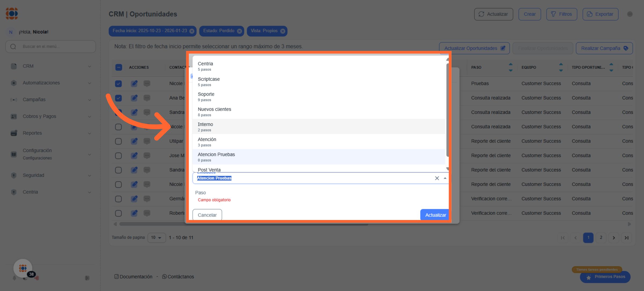The image size is (644, 291).
Task: Open the page size 10 dropdown
Action: click(x=156, y=238)
